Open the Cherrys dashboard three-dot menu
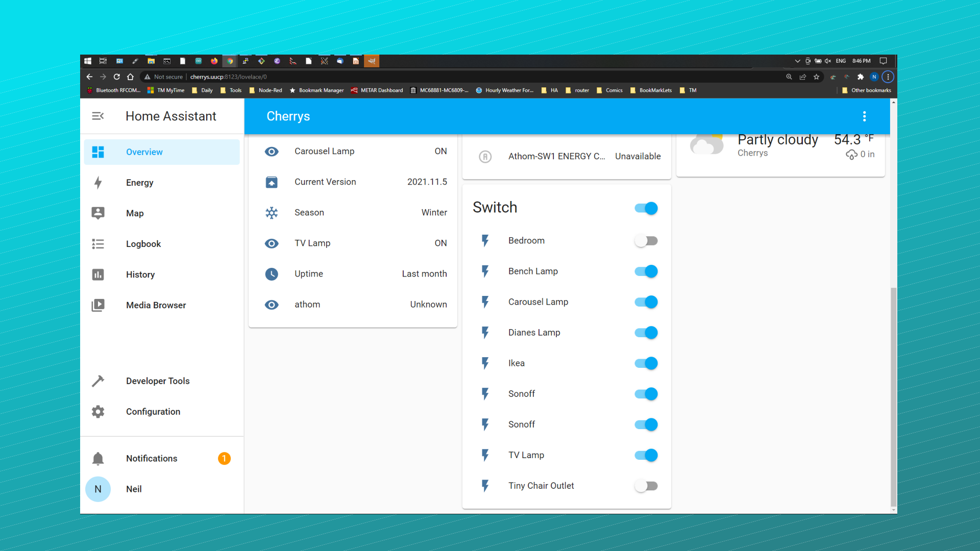Image resolution: width=980 pixels, height=551 pixels. tap(864, 116)
